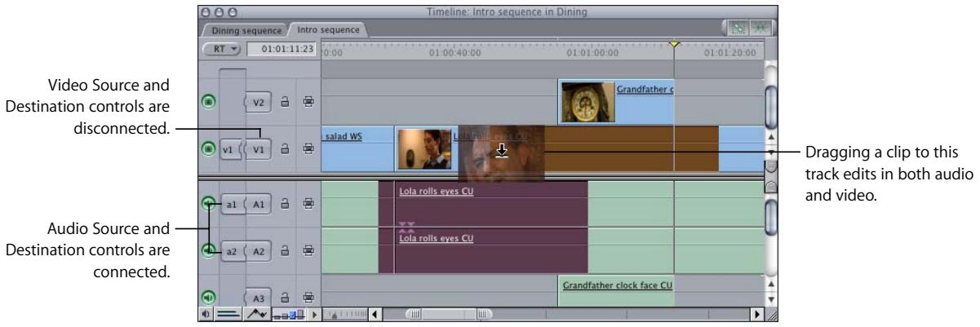This screenshot has width=980, height=327.
Task: Click the audio tracks scroll down arrow
Action: 771,299
